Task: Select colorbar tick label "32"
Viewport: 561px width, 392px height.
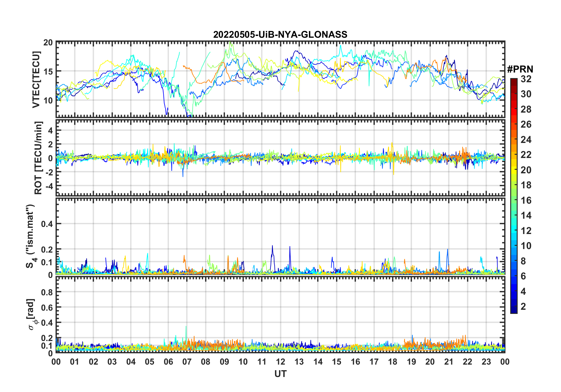Action: coord(526,79)
